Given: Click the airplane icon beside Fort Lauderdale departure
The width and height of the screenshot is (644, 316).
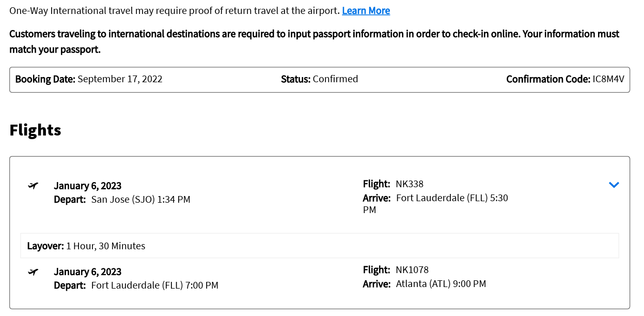Looking at the screenshot, I should [x=33, y=272].
